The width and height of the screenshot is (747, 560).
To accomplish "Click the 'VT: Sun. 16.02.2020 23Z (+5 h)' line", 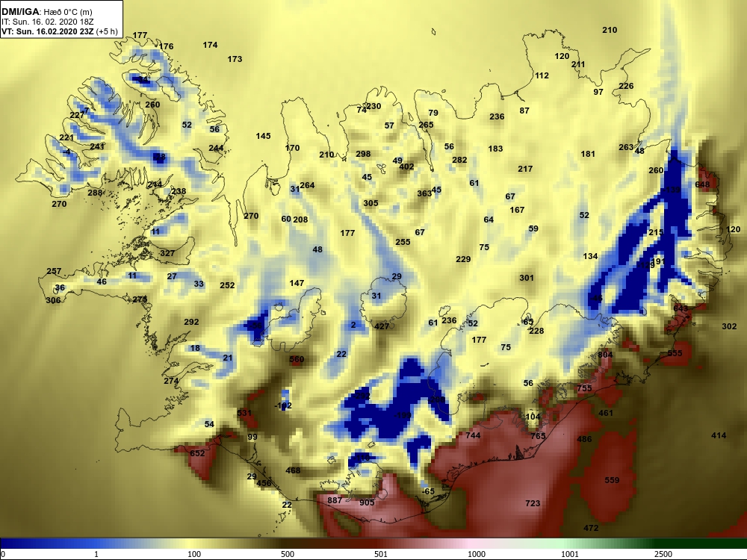I will tap(60, 32).
